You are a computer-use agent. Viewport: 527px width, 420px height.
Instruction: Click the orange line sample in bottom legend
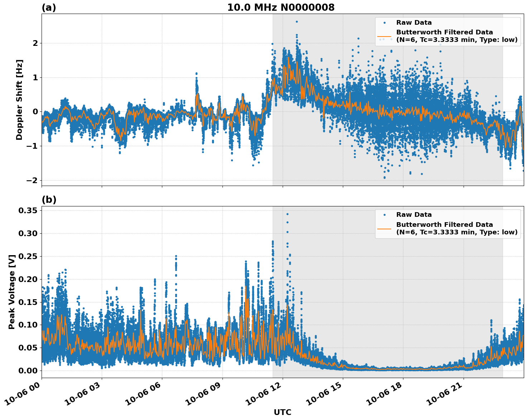(x=384, y=229)
